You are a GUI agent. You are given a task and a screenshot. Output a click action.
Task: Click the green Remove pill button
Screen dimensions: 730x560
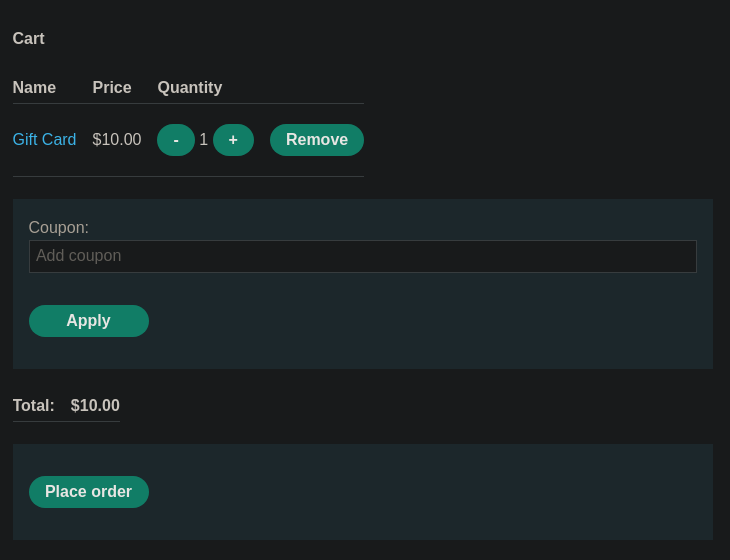coord(317,140)
